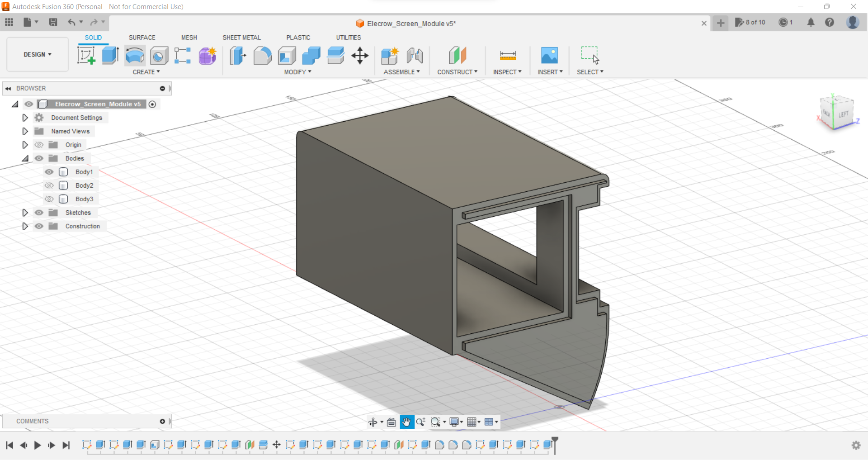Click the Zoom magnifier tool
Screen dimensions: 868x460
[421, 422]
